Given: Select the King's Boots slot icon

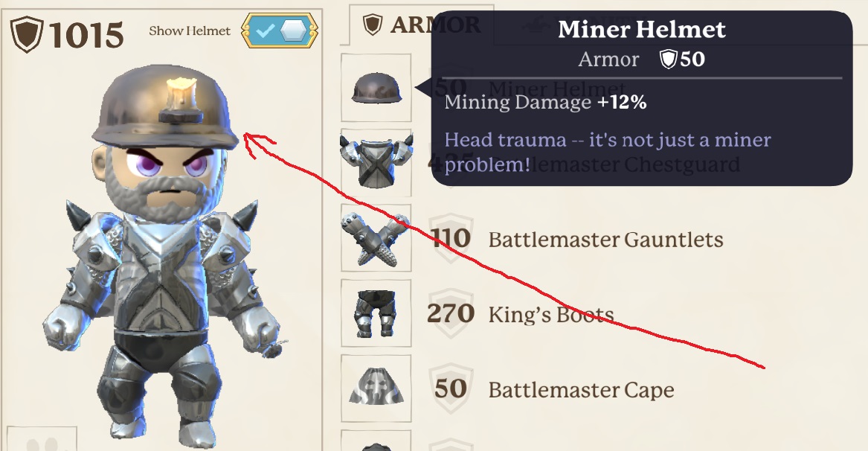Looking at the screenshot, I should (x=376, y=313).
